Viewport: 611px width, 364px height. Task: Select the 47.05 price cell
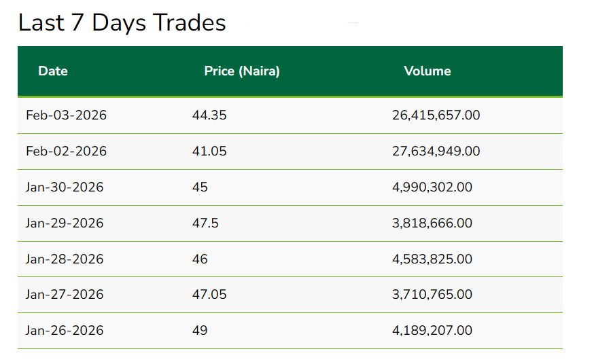(209, 295)
